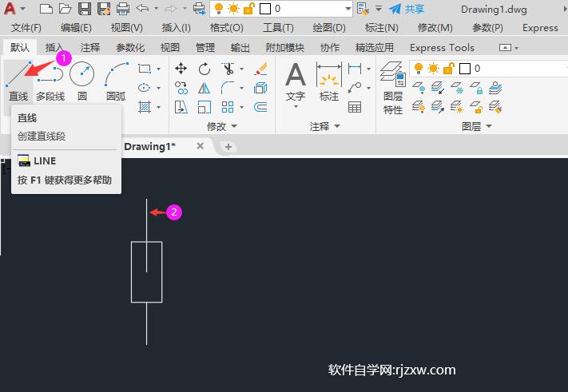Toggle layer 0 freeze sun in ribbon layer list
This screenshot has width=568, height=392.
tap(433, 68)
